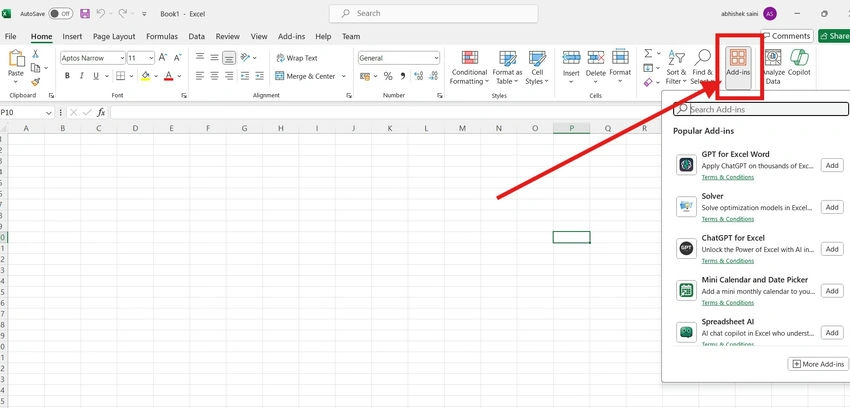Click the Decrease Decimal icon
The width and height of the screenshot is (850, 408).
pos(433,76)
